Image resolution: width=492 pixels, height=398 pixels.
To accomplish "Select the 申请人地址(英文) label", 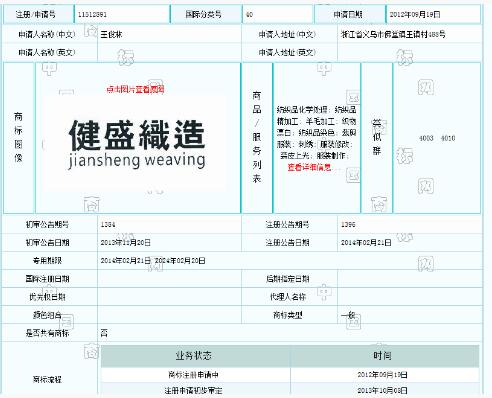I will [x=287, y=52].
